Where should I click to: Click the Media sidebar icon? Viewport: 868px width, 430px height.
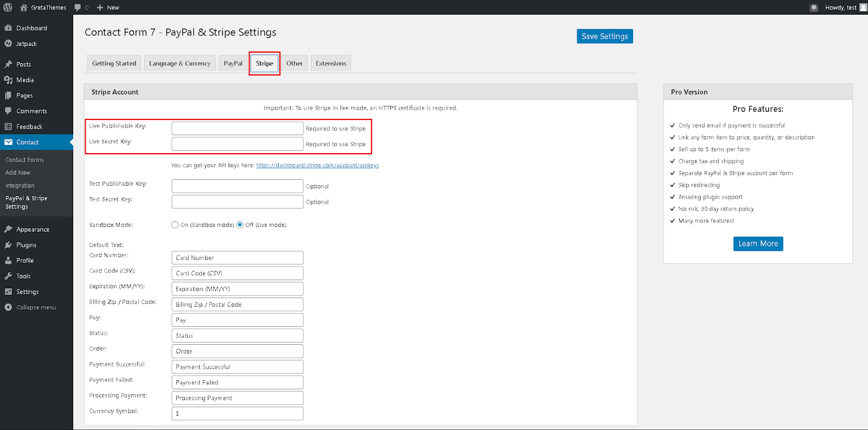tap(8, 80)
